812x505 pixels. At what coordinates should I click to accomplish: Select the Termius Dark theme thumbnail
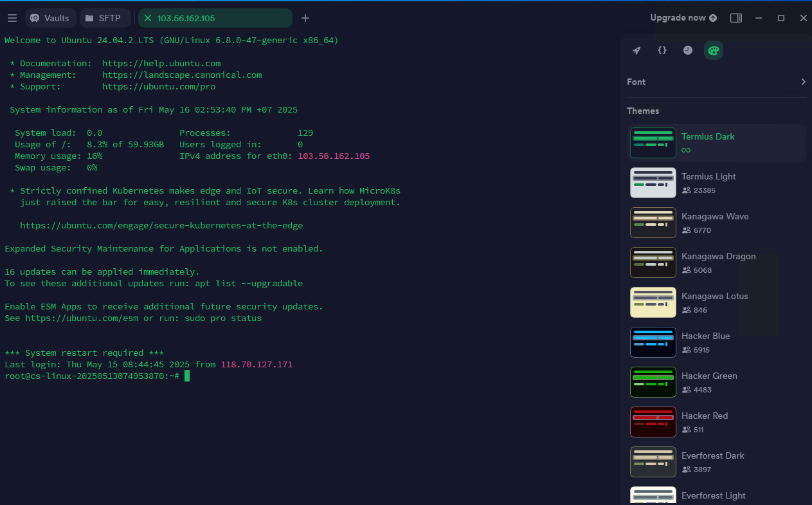[653, 143]
